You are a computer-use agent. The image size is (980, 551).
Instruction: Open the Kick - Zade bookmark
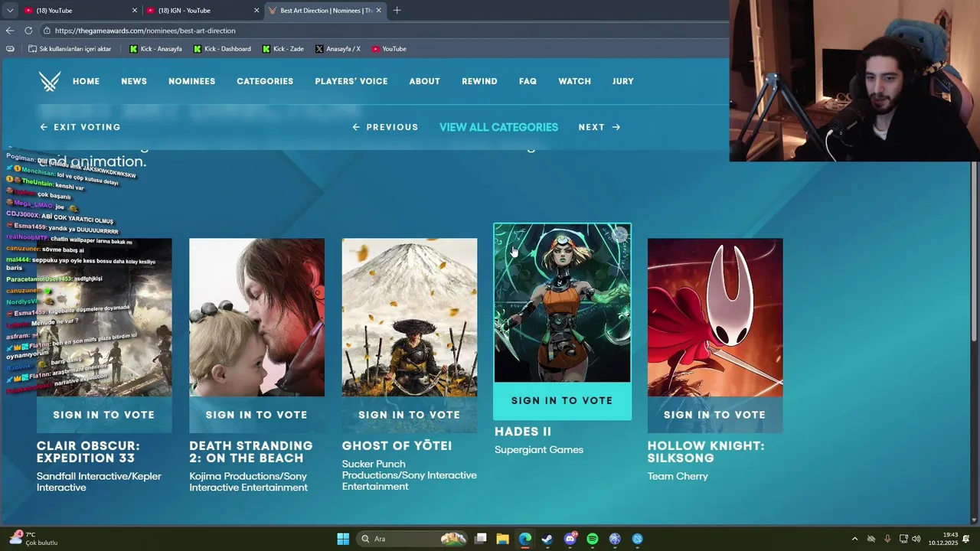tap(283, 49)
